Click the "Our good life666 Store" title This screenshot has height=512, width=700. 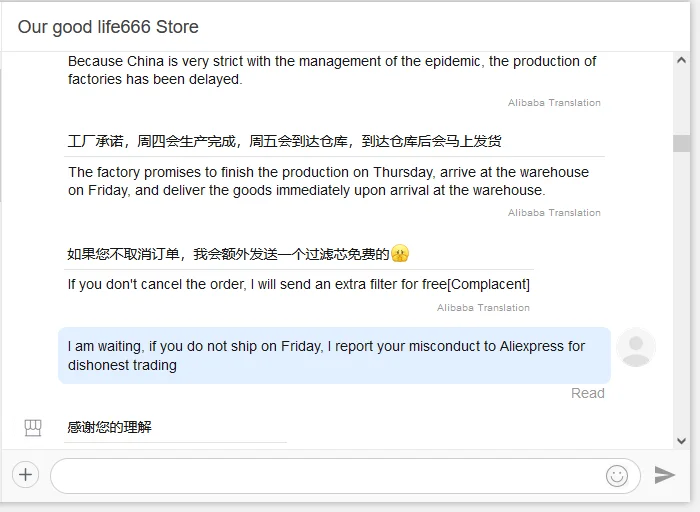108,27
